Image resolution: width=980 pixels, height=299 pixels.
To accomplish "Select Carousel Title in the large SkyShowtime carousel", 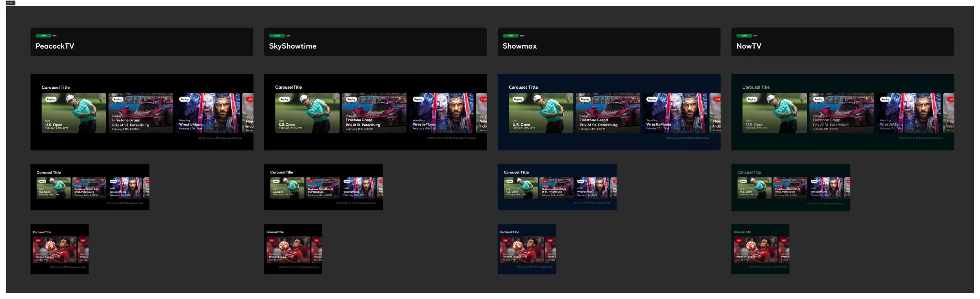I will click(289, 87).
